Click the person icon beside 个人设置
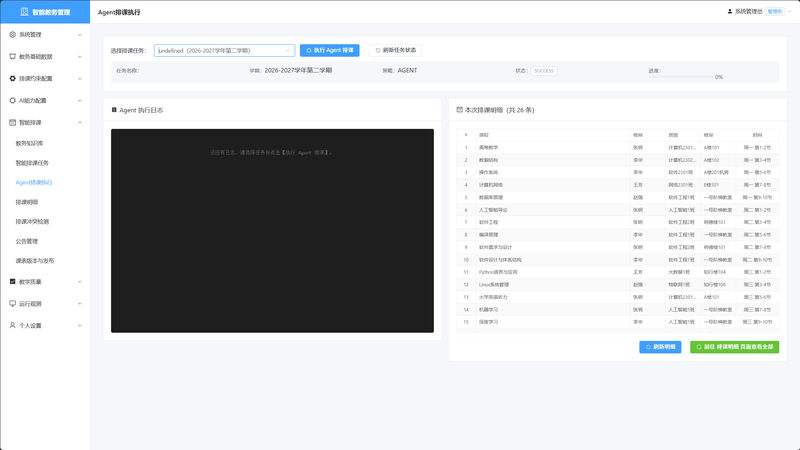This screenshot has height=450, width=800. pyautogui.click(x=12, y=326)
